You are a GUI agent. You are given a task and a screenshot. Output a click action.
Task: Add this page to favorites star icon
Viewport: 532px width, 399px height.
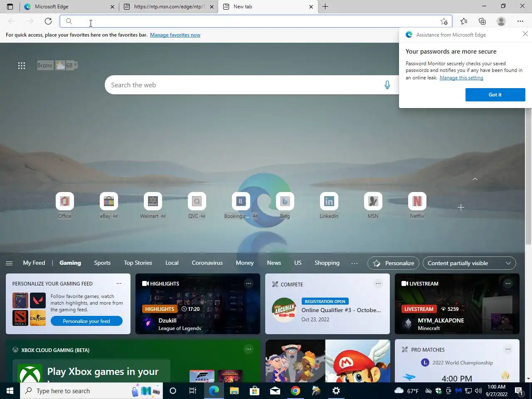point(444,21)
